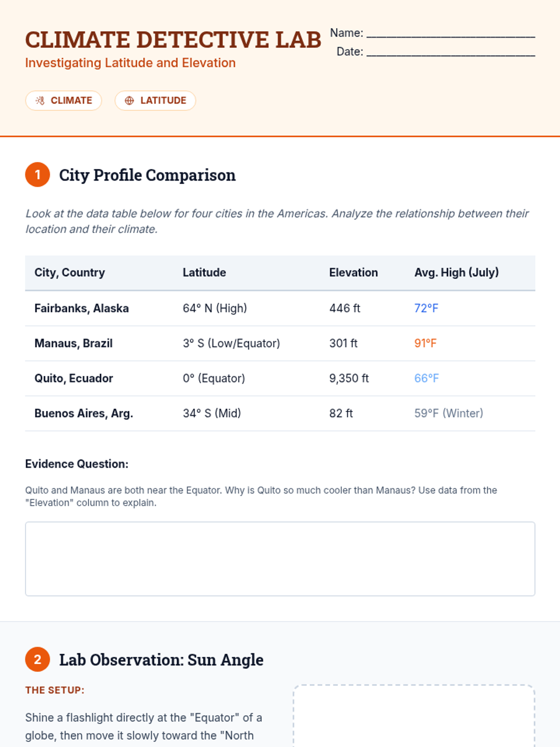This screenshot has height=747, width=560.
Task: Select the LATITUDE tag pill
Action: pos(155,101)
